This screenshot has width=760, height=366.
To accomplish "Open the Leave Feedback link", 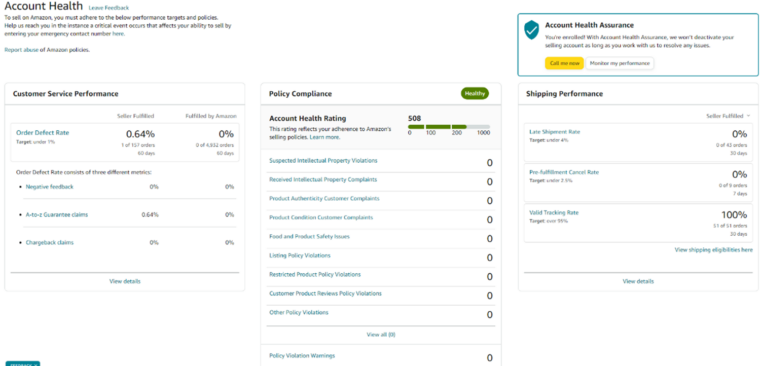I will tap(109, 8).
